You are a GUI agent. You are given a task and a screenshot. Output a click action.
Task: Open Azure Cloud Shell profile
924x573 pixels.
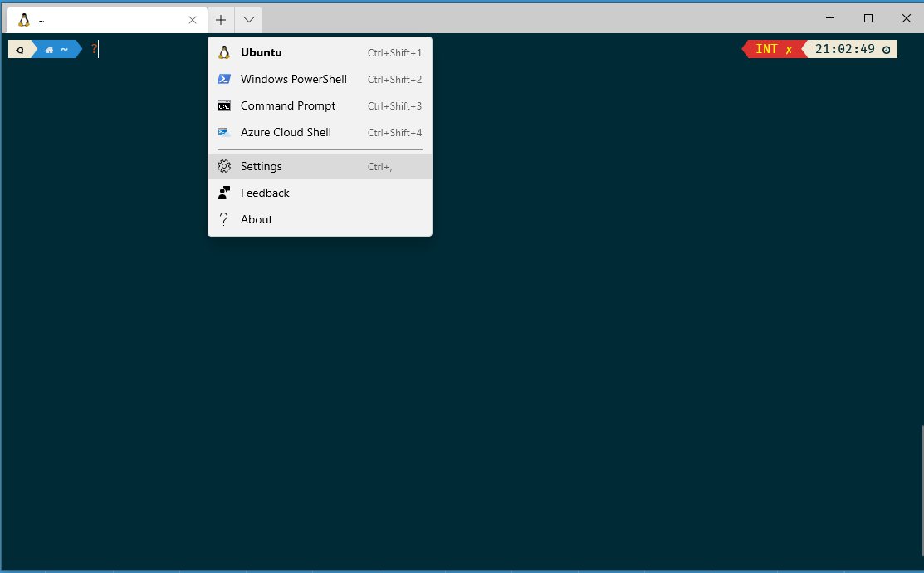point(320,133)
